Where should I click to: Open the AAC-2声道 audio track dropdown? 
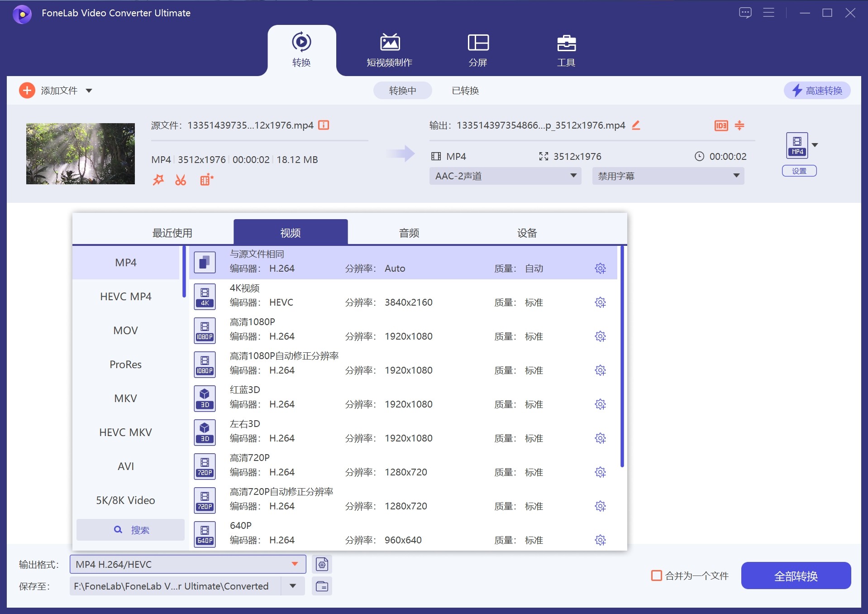click(x=505, y=176)
